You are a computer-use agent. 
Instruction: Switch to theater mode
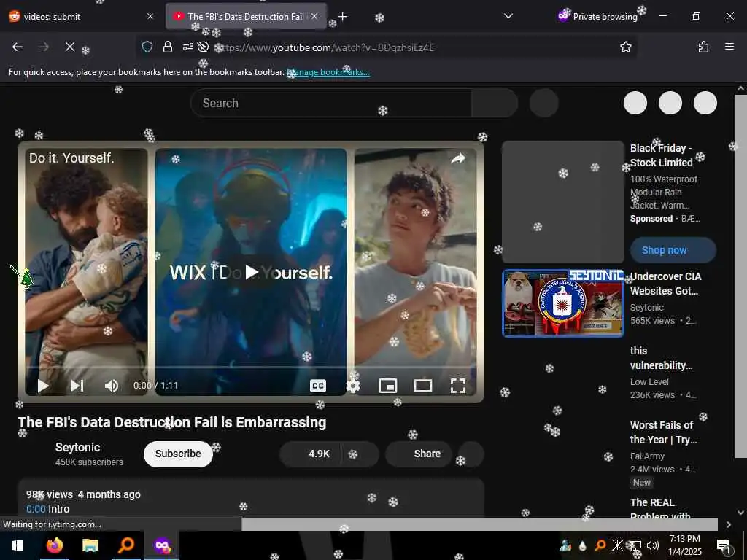423,385
